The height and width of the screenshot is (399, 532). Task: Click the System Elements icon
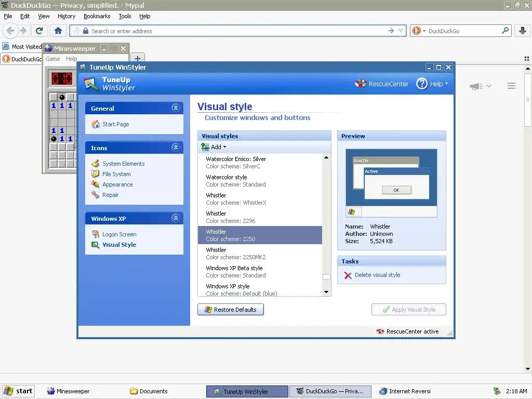pos(96,164)
